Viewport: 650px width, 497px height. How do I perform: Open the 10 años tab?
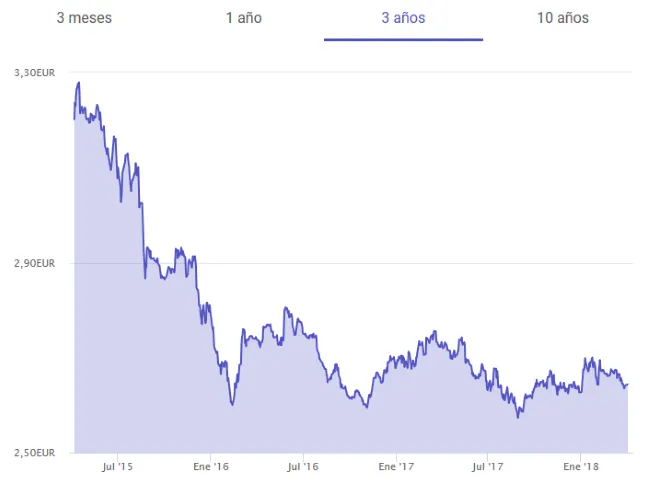click(x=562, y=18)
